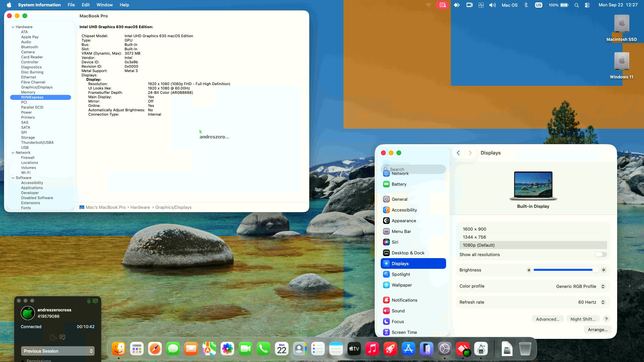The width and height of the screenshot is (644, 362).
Task: Click the help question mark button
Action: (606, 319)
